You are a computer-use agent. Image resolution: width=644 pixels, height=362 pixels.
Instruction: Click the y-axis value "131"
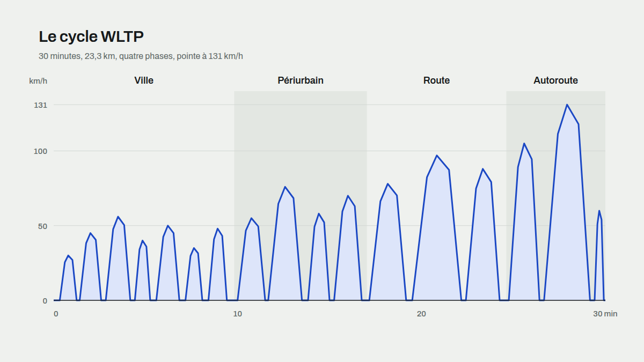tap(41, 105)
